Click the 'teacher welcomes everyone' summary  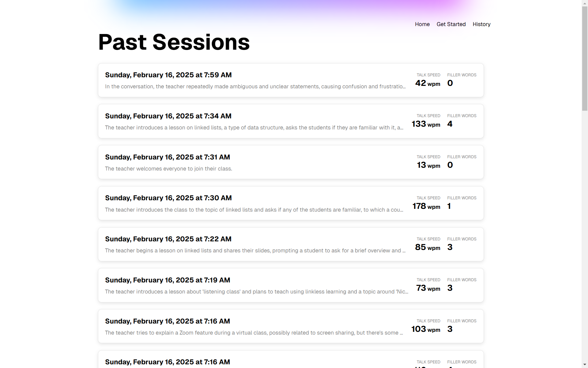click(x=168, y=169)
